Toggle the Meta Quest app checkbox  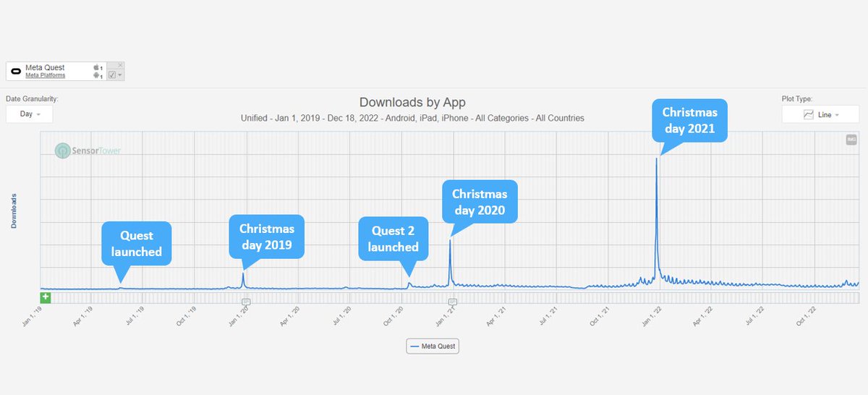coord(112,75)
